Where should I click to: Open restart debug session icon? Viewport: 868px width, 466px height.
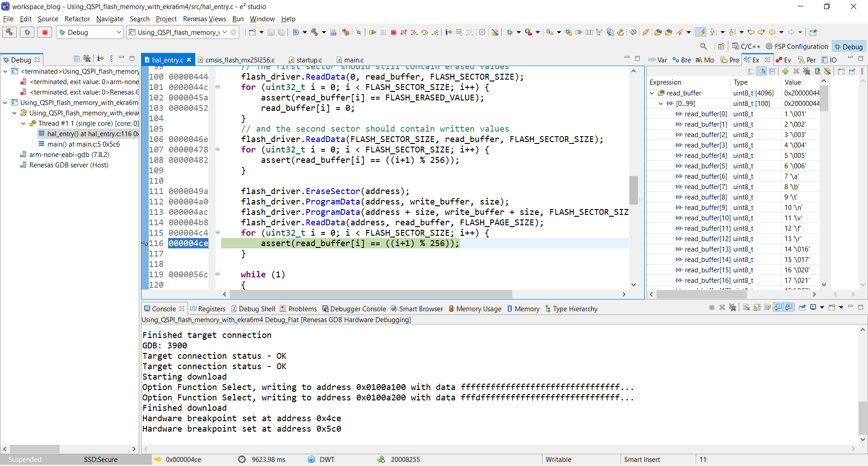[620, 32]
